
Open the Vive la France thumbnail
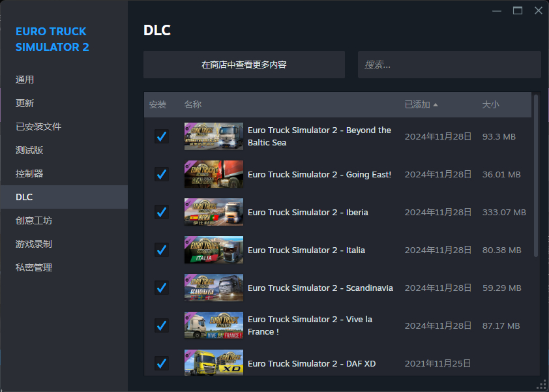coord(214,325)
